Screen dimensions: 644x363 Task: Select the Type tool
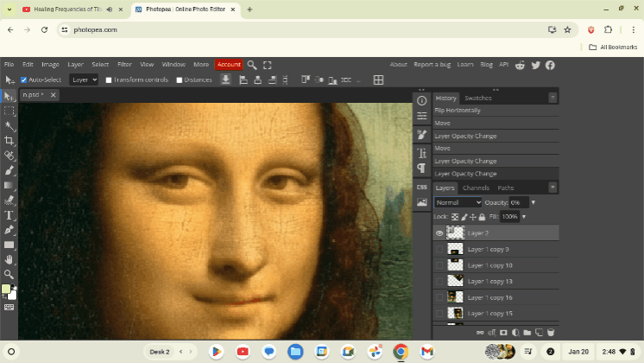[9, 215]
